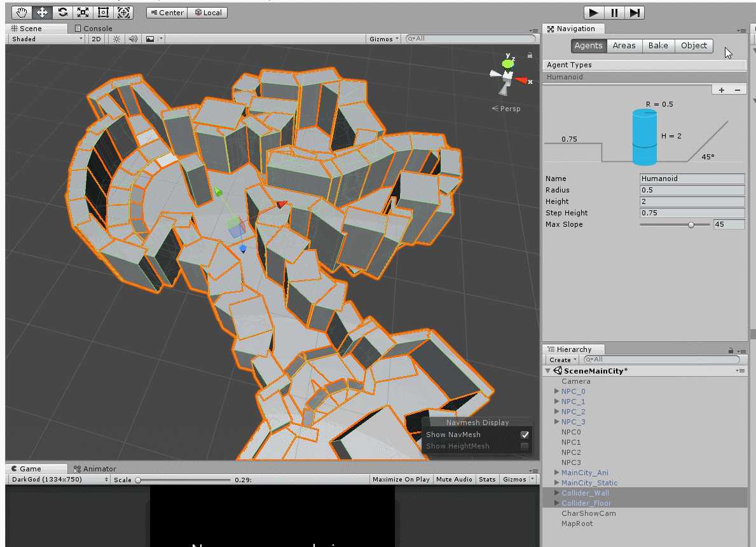Viewport: 756px width, 547px height.
Task: Open the DarkGod resolution dropdown
Action: click(59, 480)
